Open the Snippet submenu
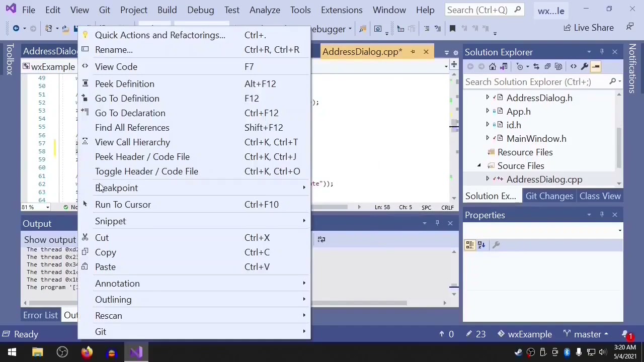 (x=194, y=221)
